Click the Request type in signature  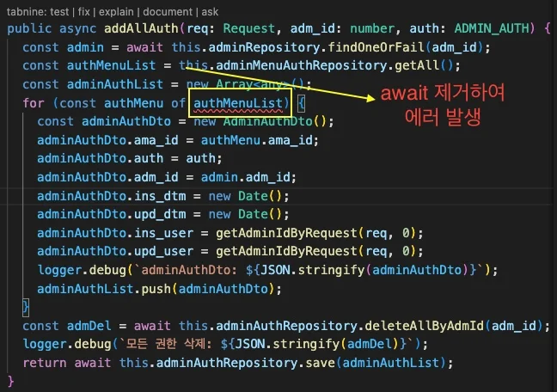click(248, 28)
